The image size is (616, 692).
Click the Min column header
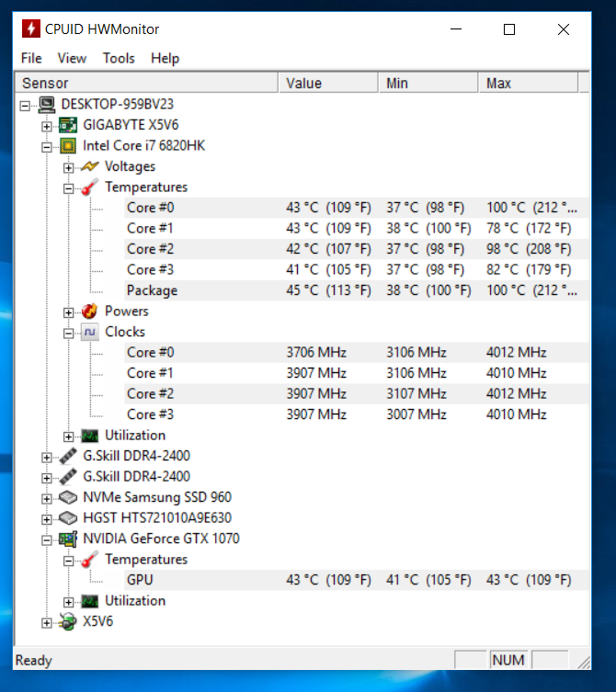428,83
